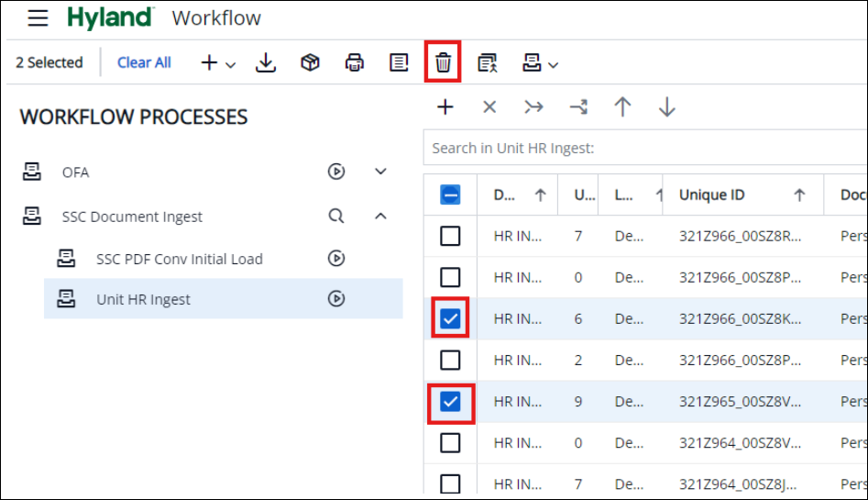This screenshot has height=500, width=868.
Task: Click run icon for SSC PDF Conv Initial Load
Action: (x=336, y=259)
